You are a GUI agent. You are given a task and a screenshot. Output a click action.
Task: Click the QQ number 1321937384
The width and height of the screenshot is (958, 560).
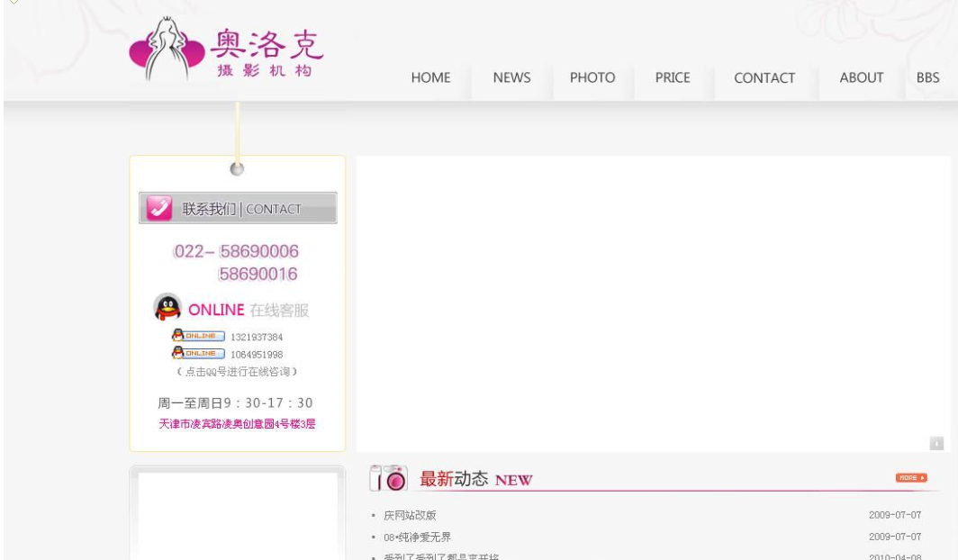tap(257, 338)
